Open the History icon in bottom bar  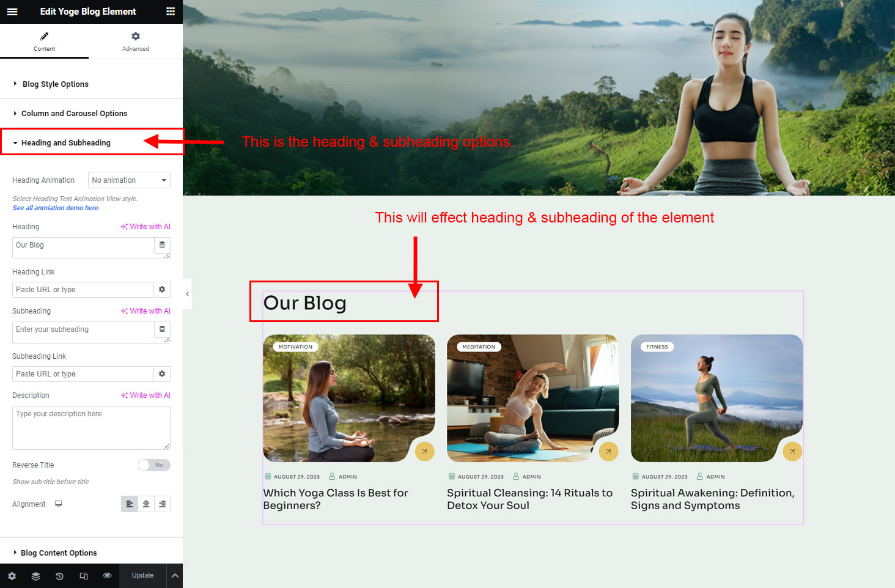click(x=59, y=576)
